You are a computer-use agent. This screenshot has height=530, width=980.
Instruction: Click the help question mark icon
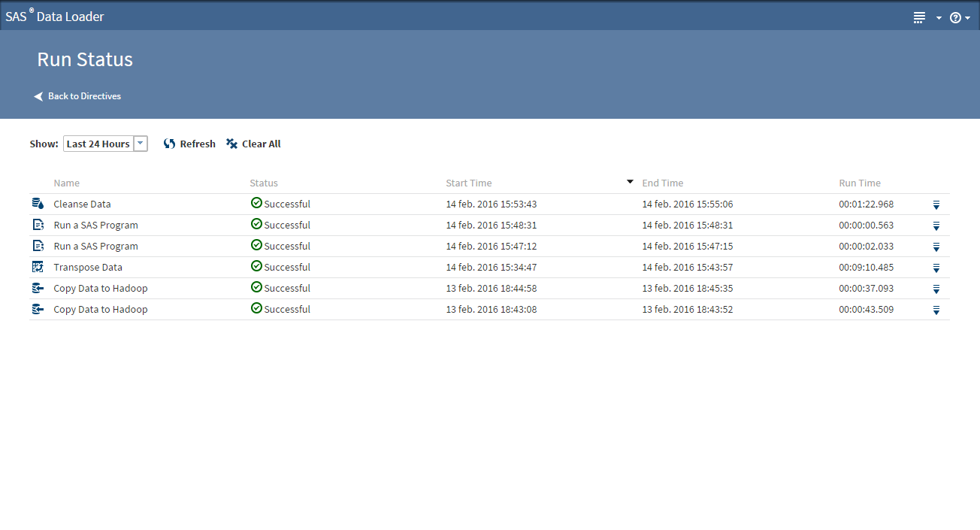955,17
